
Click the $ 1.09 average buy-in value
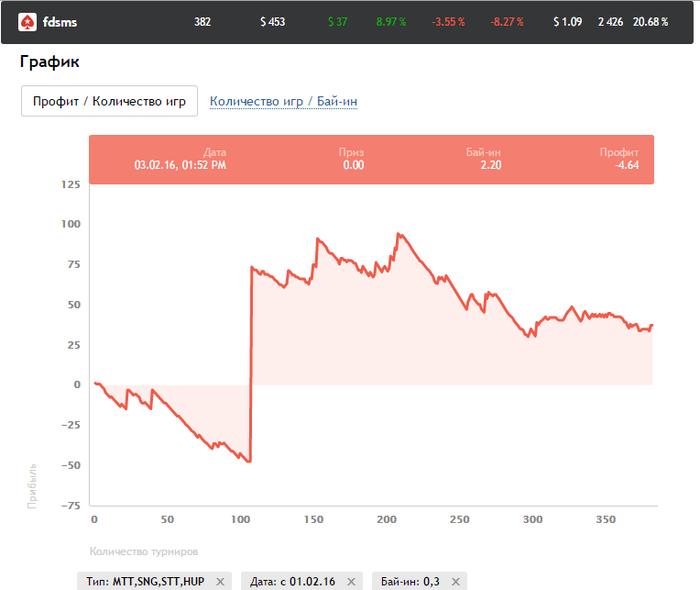click(x=567, y=22)
